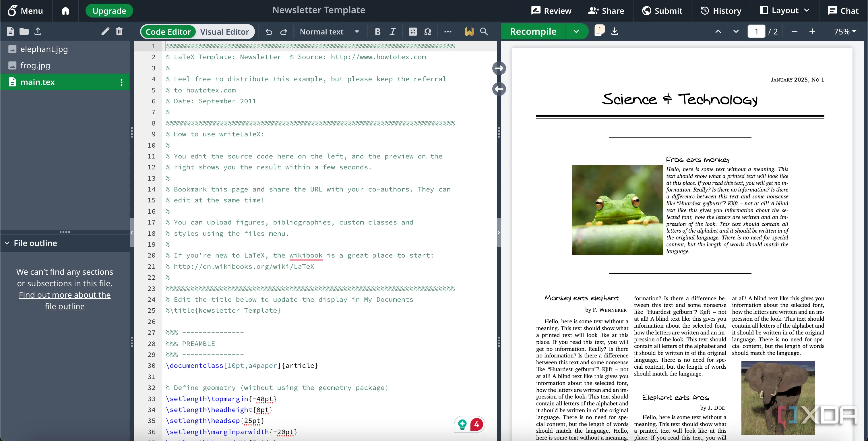Image resolution: width=868 pixels, height=441 pixels.
Task: Open search in the editor
Action: [x=484, y=32]
